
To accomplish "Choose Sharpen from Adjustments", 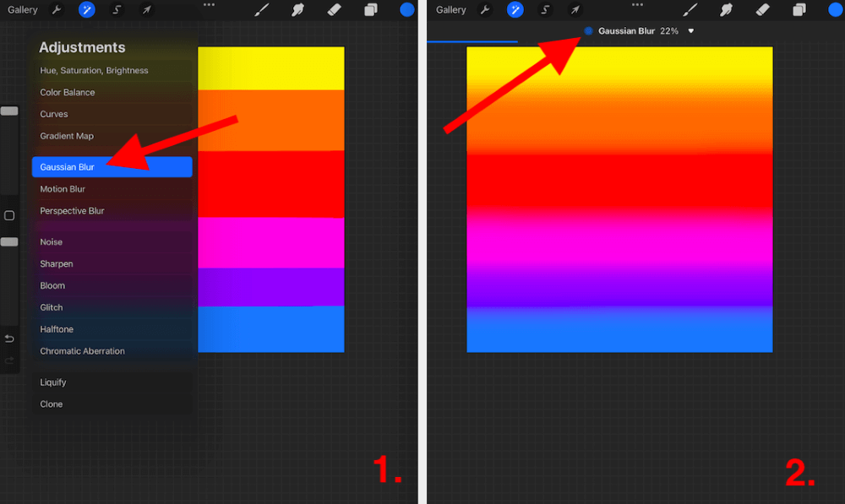I will (112, 264).
